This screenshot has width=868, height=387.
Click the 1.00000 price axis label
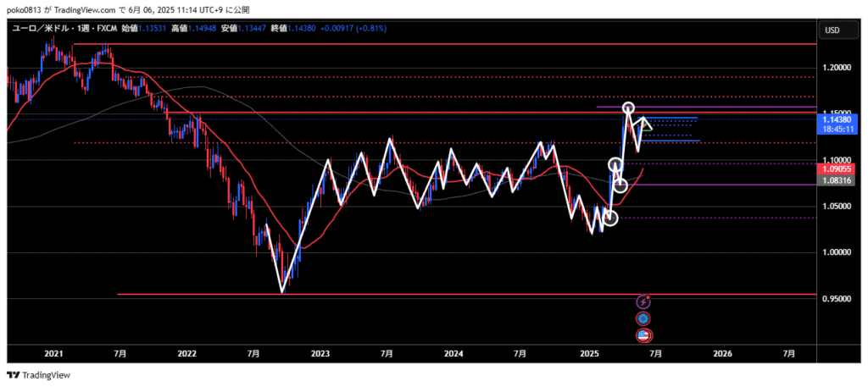(837, 252)
